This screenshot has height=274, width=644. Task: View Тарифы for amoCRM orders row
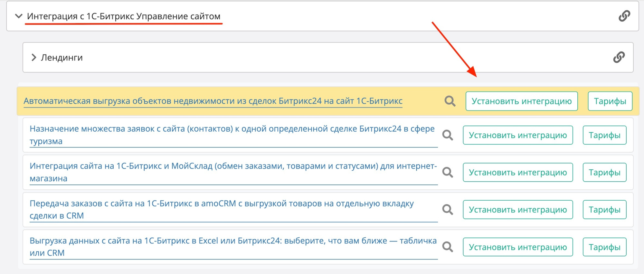click(604, 210)
